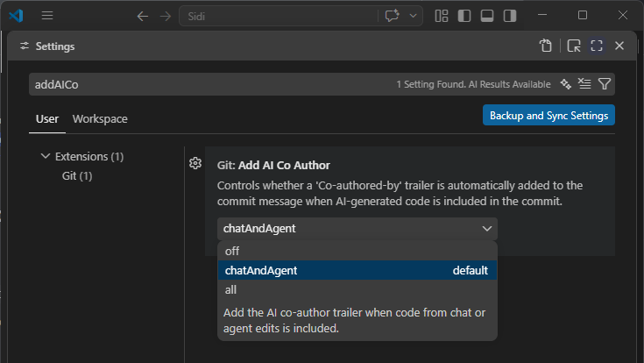
Task: Open the hamburger application menu
Action: (47, 16)
